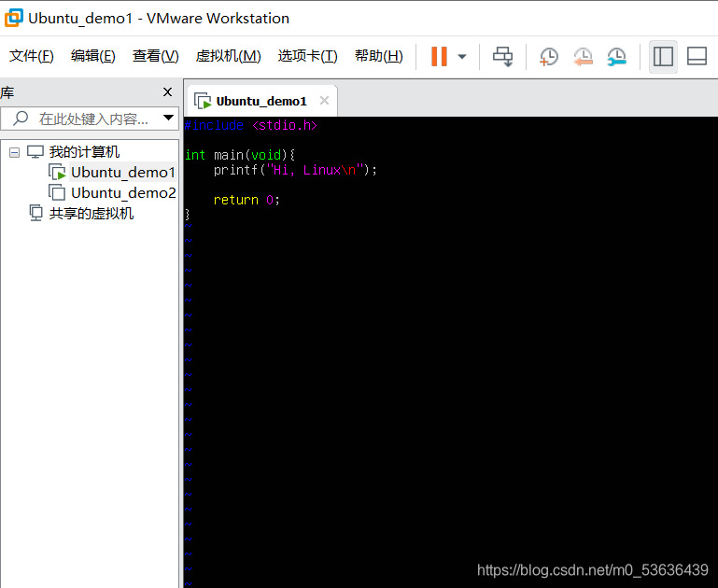
Task: Click the printf("Hi, Linux\n"); line
Action: point(295,170)
